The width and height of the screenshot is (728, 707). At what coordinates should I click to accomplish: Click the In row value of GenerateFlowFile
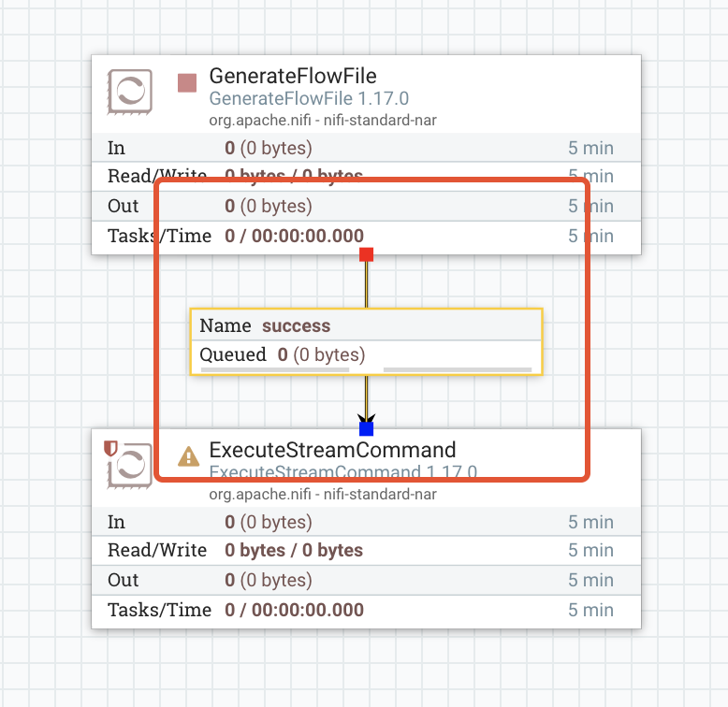269,148
